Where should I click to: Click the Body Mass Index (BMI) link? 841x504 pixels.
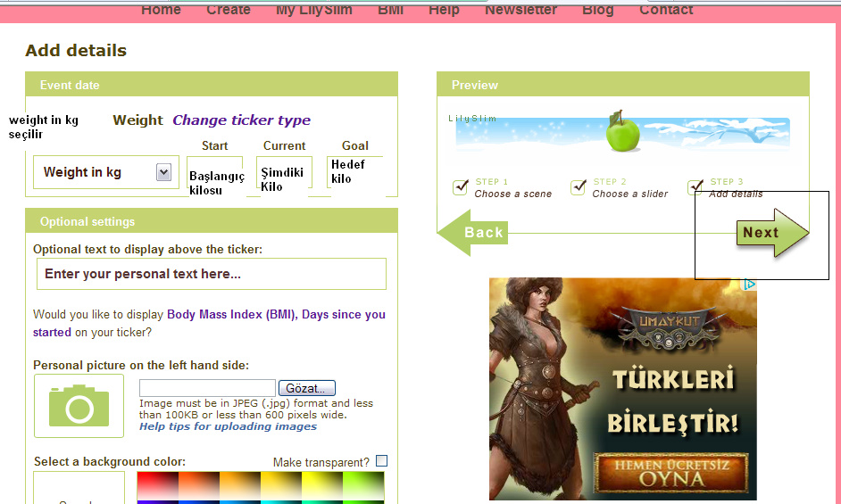pyautogui.click(x=232, y=314)
